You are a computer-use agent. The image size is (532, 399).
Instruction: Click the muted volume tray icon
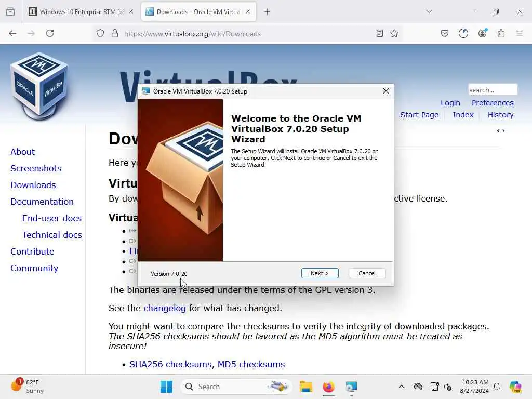coord(447,387)
